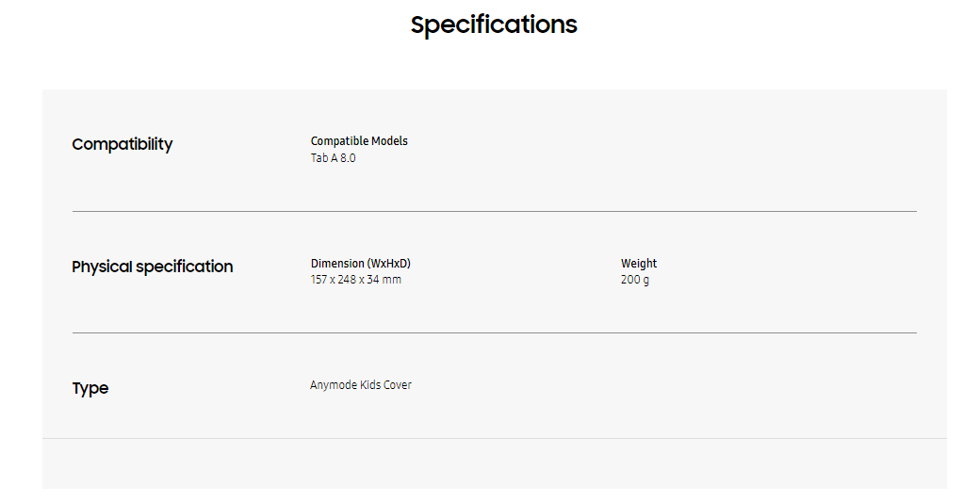980x502 pixels.
Task: Select the Anymode Kids Cover text
Action: pyautogui.click(x=361, y=385)
